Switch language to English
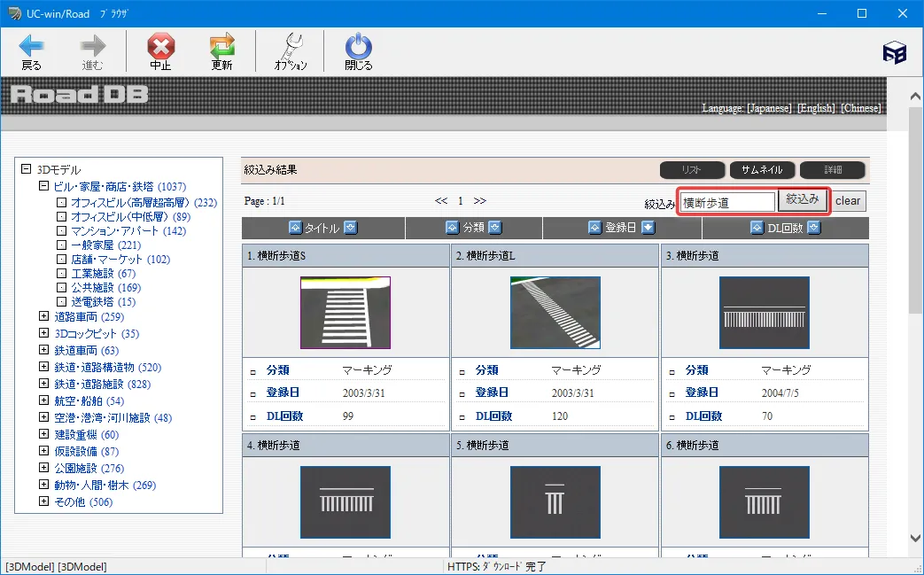This screenshot has height=575, width=924. pyautogui.click(x=815, y=108)
